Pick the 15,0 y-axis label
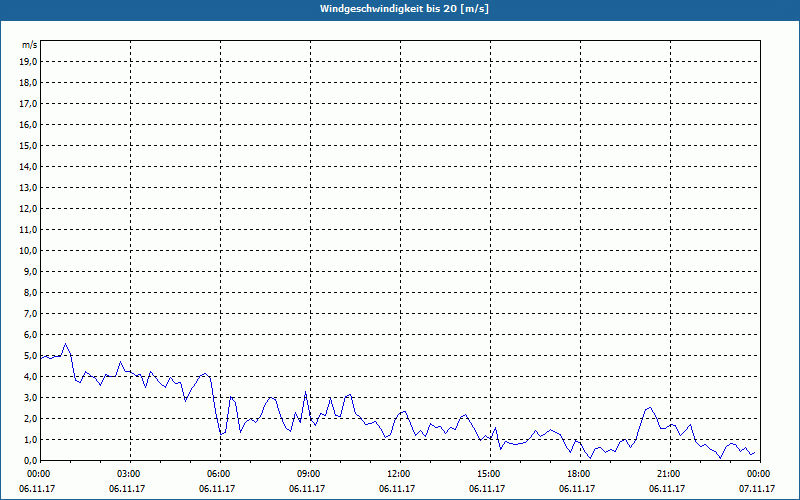The width and height of the screenshot is (800, 500). pos(29,145)
